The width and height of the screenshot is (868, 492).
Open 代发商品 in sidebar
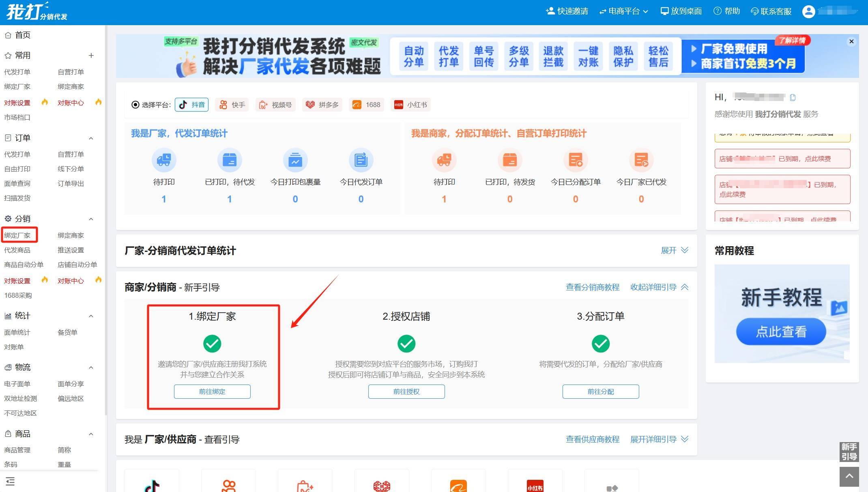pyautogui.click(x=17, y=250)
